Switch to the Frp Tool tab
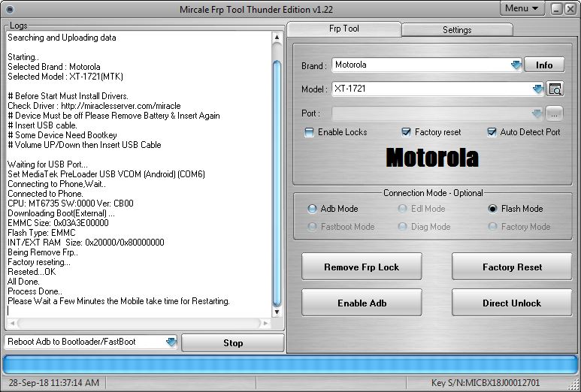This screenshot has height=392, width=581. click(x=343, y=29)
